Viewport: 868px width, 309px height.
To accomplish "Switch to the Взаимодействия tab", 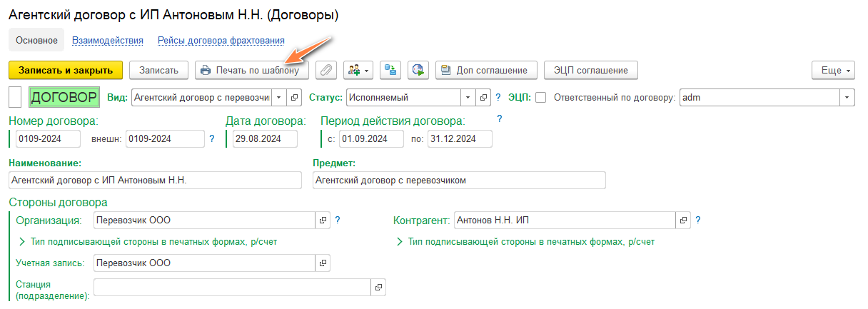I will coord(108,41).
